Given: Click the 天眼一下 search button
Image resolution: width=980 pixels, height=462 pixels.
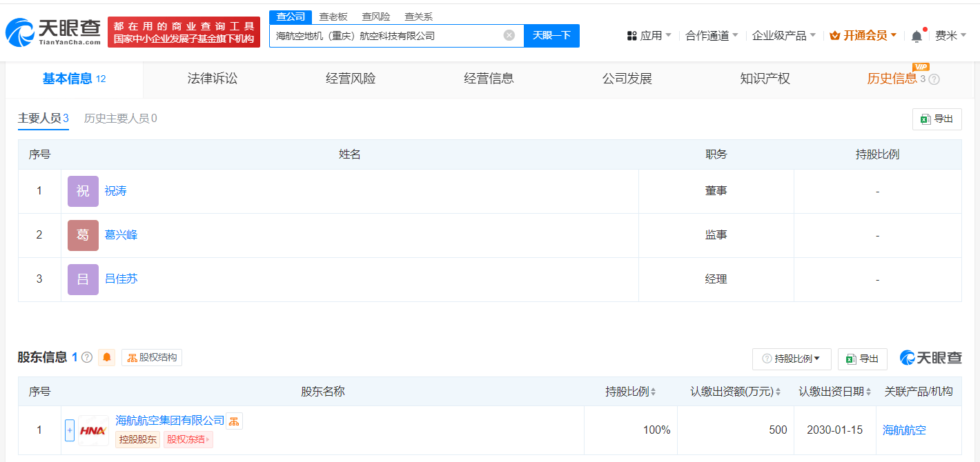Looking at the screenshot, I should click(551, 35).
